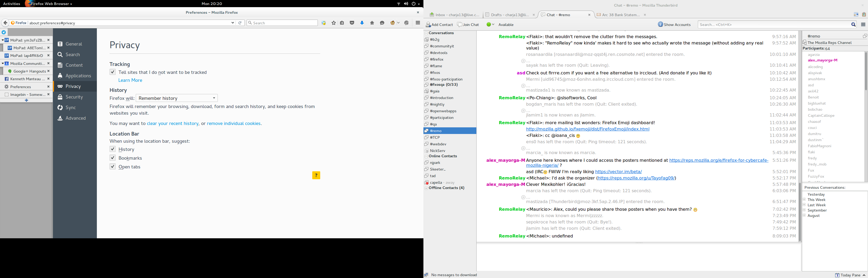The width and height of the screenshot is (868, 278).
Task: Click Join Chat button
Action: pyautogui.click(x=468, y=25)
